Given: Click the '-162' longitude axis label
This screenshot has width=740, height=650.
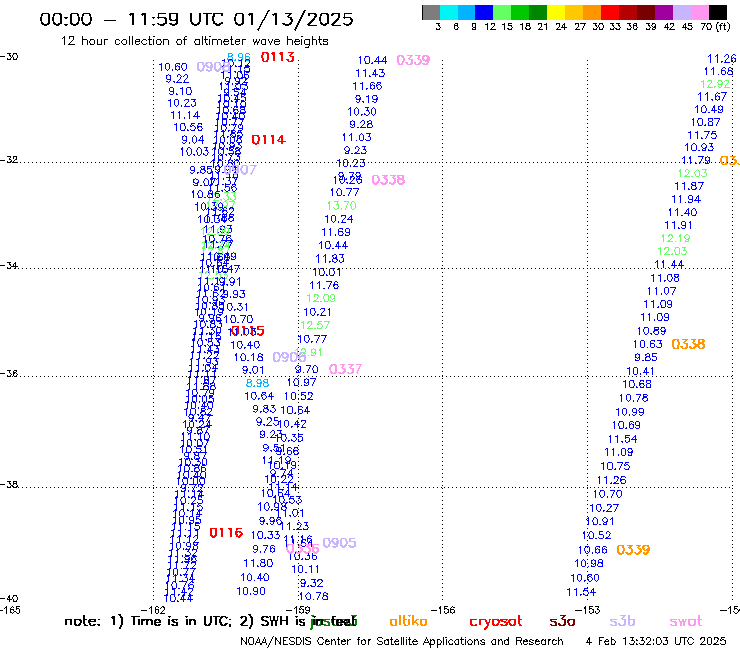Looking at the screenshot, I should click(x=153, y=610).
